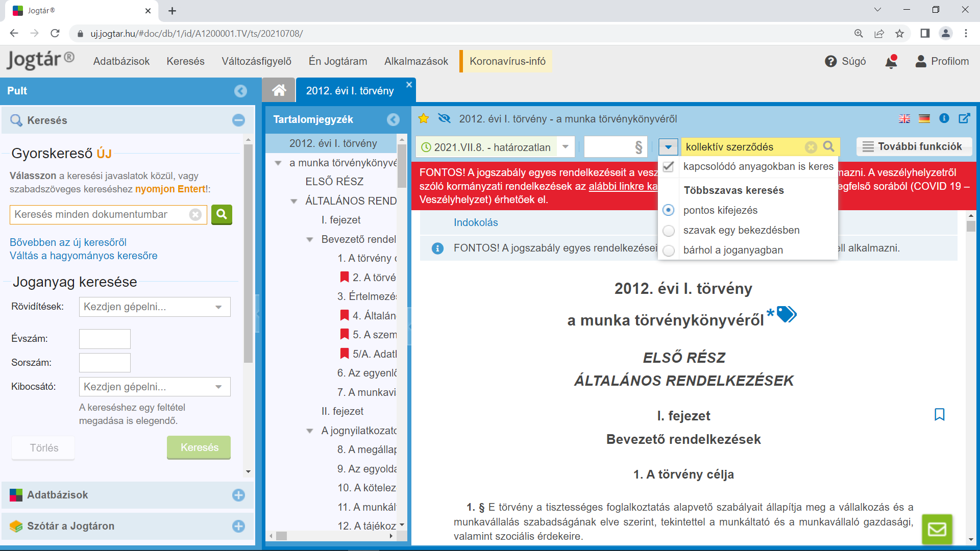
Task: Open the Súgó help menu
Action: 845,61
